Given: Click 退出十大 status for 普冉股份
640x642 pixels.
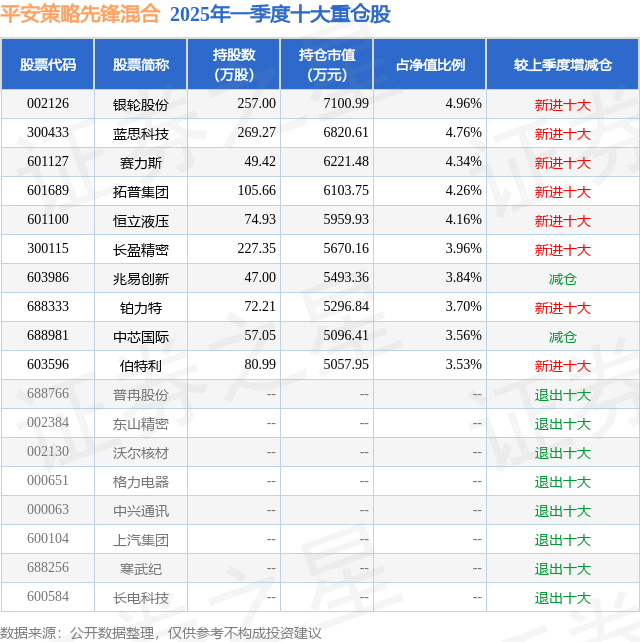Looking at the screenshot, I should (x=563, y=396).
